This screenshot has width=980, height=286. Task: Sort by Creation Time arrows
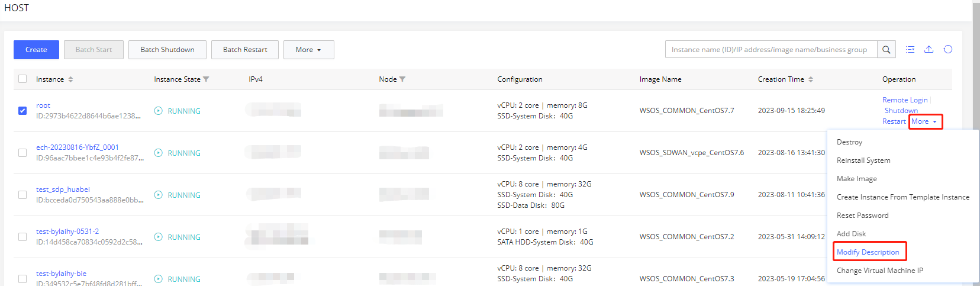point(811,79)
